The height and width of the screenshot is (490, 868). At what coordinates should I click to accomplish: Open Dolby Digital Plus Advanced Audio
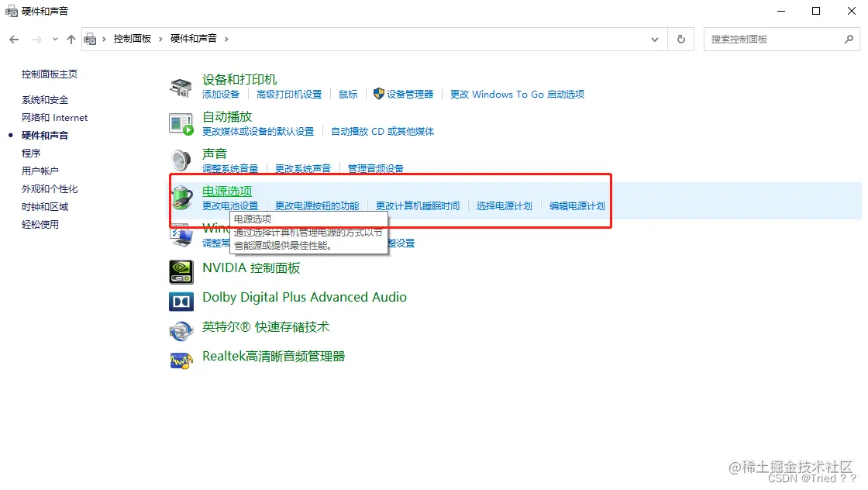click(x=305, y=297)
